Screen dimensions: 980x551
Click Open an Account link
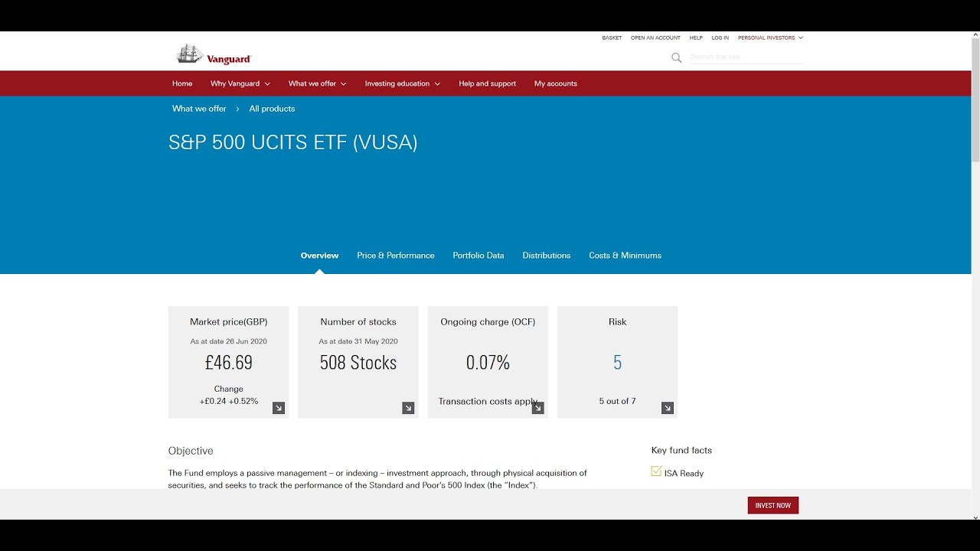(x=655, y=37)
